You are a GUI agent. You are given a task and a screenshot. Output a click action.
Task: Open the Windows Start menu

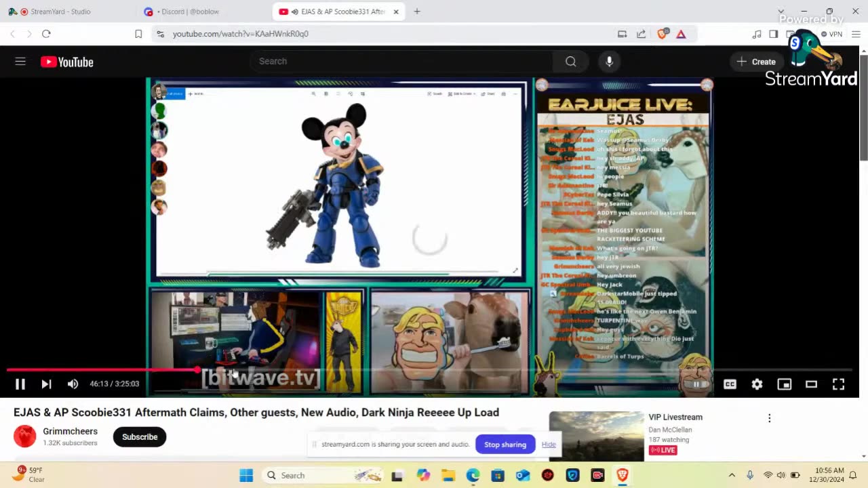tap(246, 475)
